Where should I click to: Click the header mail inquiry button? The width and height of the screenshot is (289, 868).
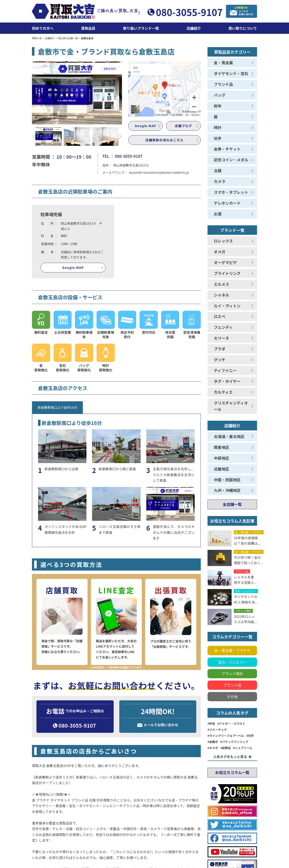coord(241,11)
